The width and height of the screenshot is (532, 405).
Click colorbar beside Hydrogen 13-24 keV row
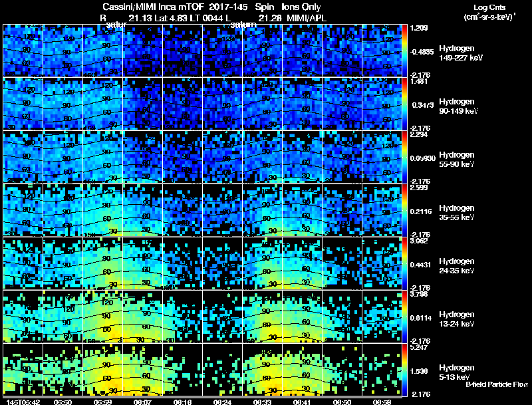(404, 317)
